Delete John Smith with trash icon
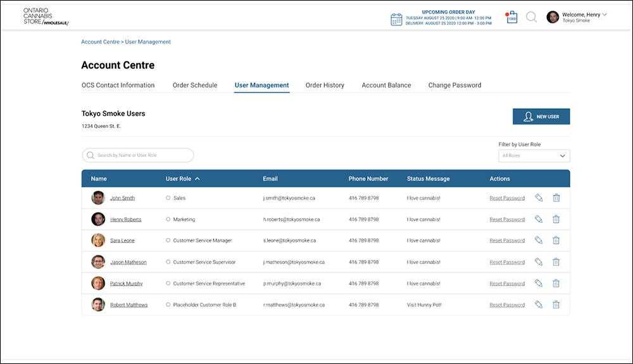 556,198
